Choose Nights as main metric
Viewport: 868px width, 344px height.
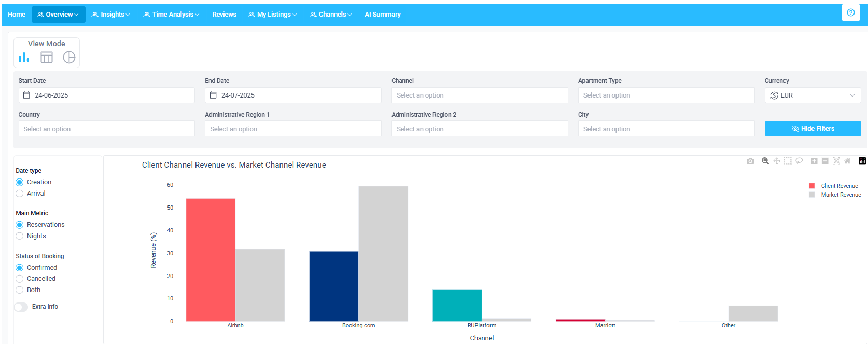20,236
